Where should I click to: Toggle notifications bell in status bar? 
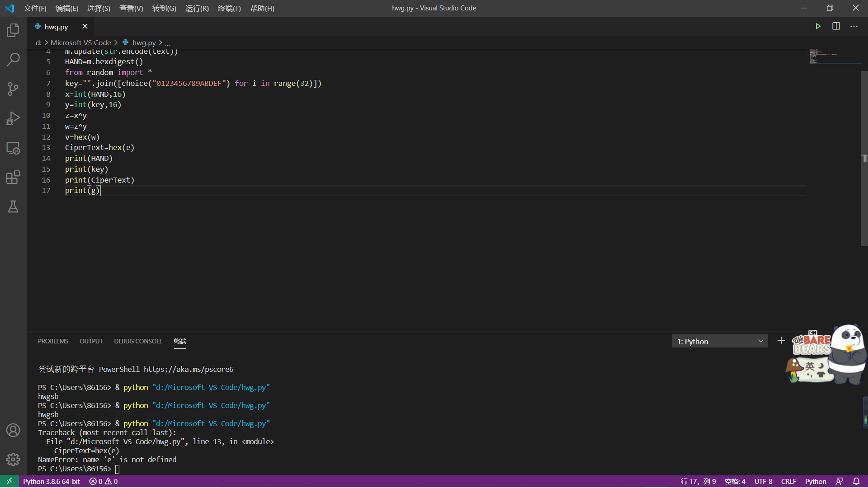click(856, 482)
